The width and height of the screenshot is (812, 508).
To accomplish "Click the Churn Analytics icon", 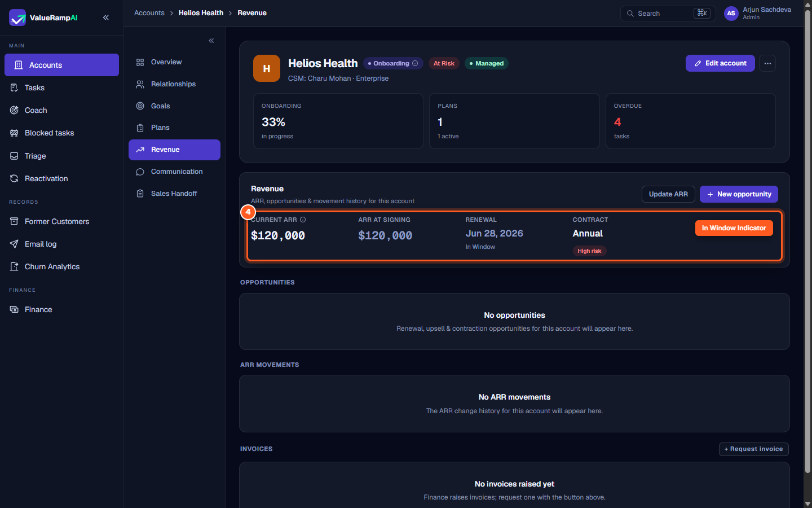I will [14, 266].
